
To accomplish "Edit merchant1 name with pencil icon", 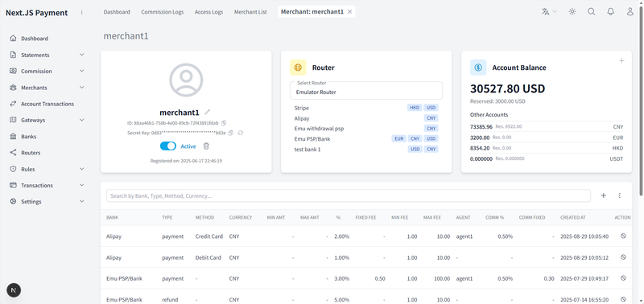I will (x=208, y=112).
